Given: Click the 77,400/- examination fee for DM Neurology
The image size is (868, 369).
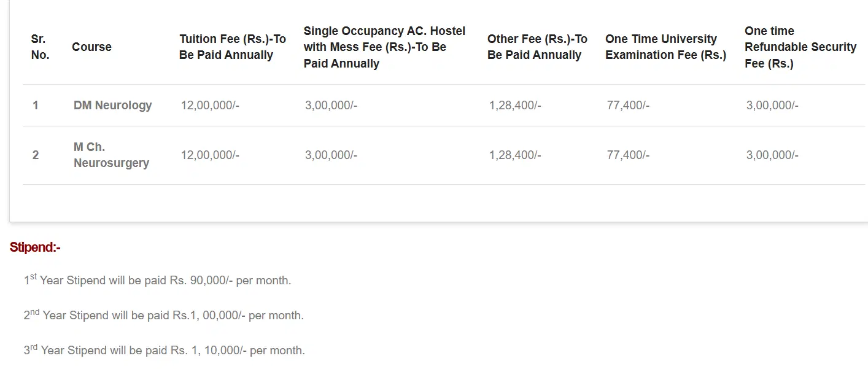Looking at the screenshot, I should pos(628,106).
